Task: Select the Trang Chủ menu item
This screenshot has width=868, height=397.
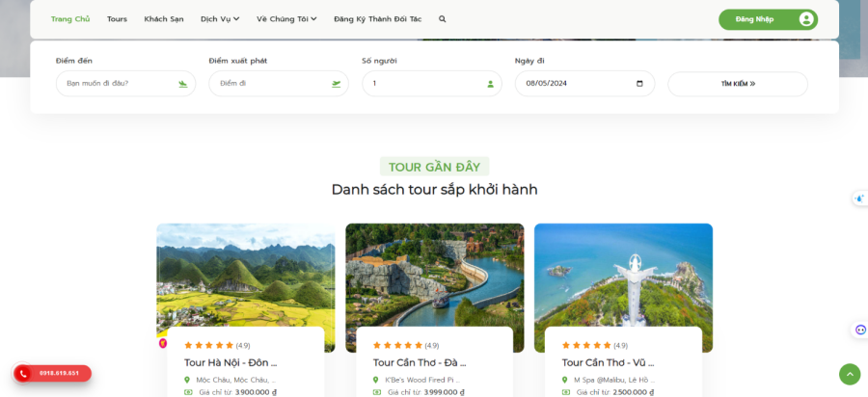Action: [70, 19]
